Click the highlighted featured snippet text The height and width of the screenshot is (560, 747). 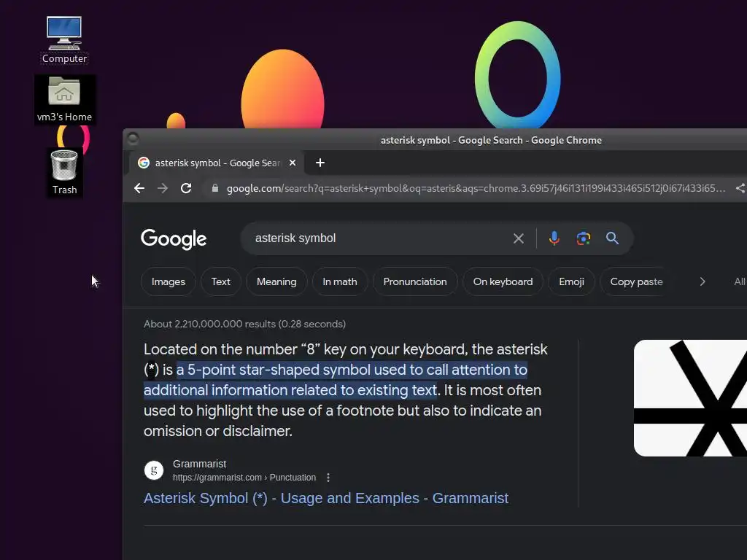[336, 380]
